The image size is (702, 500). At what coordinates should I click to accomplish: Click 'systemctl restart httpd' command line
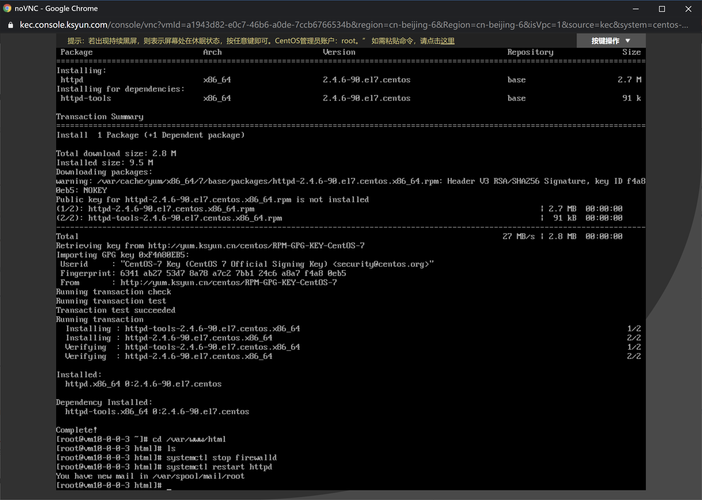164,467
